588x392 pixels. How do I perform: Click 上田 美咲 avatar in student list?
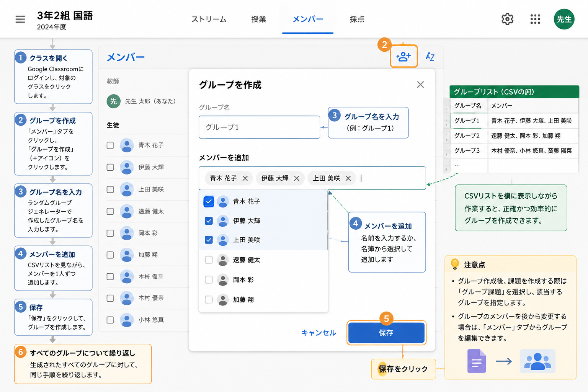[127, 189]
